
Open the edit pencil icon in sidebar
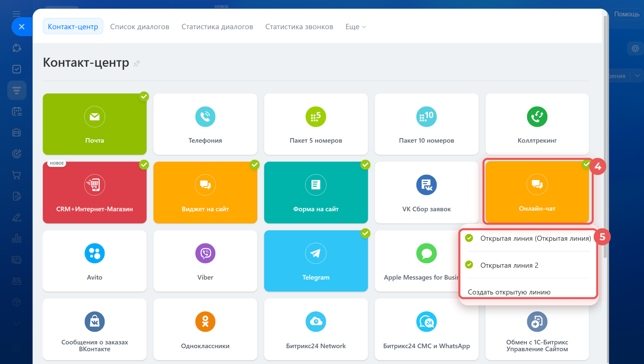17,218
